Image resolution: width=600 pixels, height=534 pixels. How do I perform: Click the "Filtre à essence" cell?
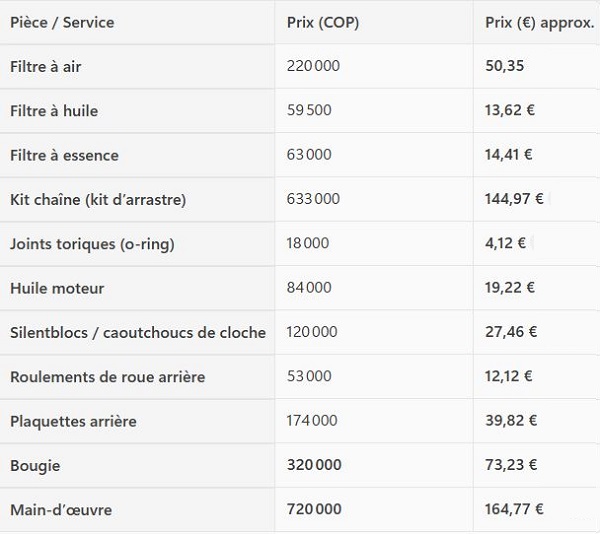pyautogui.click(x=64, y=155)
